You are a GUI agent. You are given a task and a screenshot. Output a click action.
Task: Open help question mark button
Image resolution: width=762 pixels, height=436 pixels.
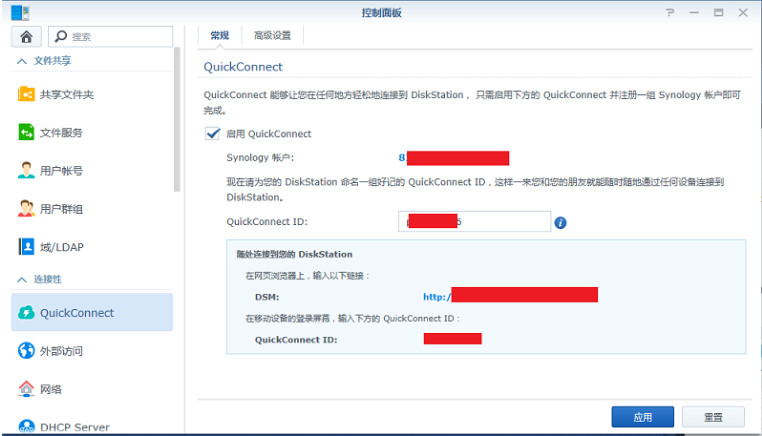(x=670, y=13)
